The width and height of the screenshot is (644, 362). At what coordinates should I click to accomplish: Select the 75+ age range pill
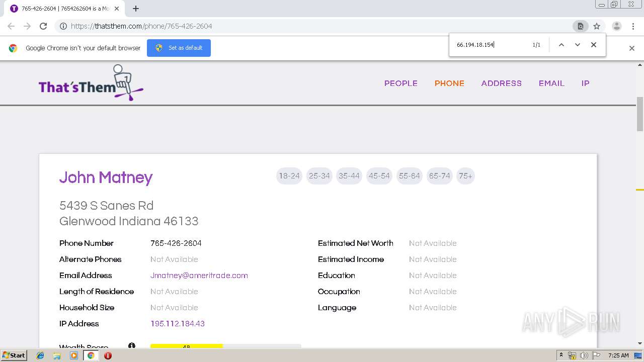click(x=465, y=176)
